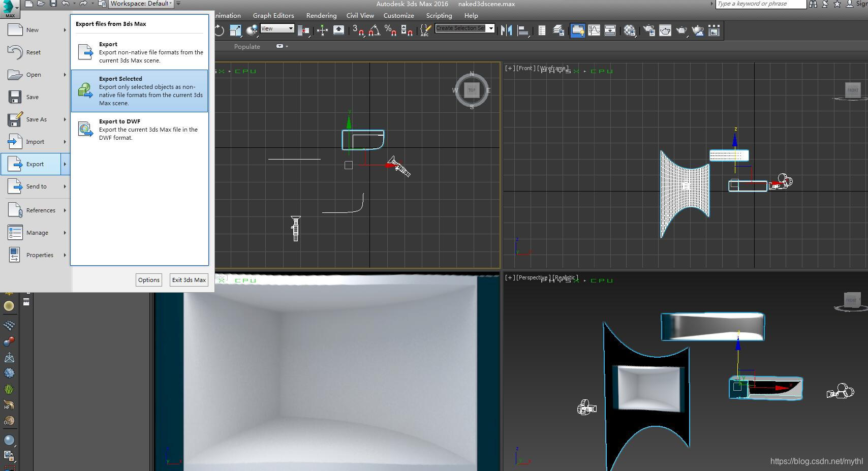Toggle the Scene Explorer icon

(x=542, y=30)
